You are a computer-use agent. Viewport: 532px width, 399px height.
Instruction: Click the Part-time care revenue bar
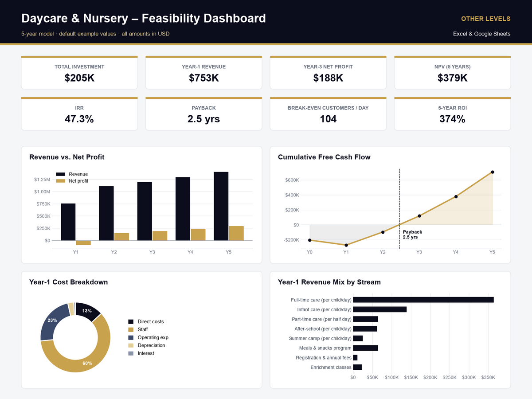coord(365,319)
